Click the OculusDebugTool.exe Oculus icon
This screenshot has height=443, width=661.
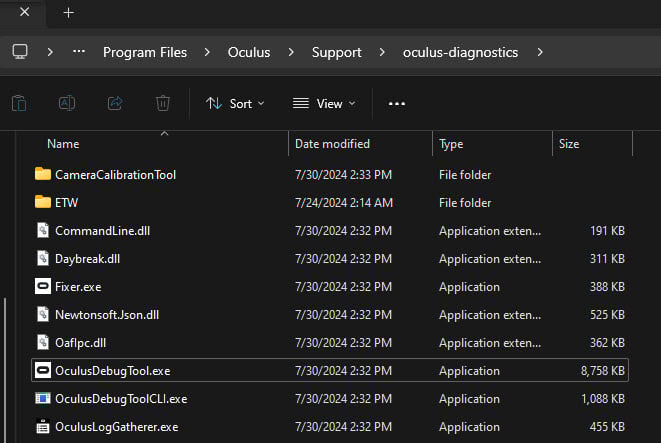tap(43, 370)
